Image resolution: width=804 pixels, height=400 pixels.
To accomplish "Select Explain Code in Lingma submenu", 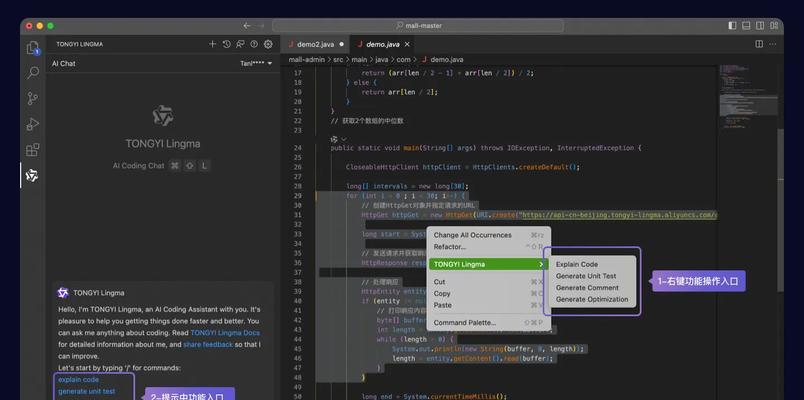I will pyautogui.click(x=577, y=265).
